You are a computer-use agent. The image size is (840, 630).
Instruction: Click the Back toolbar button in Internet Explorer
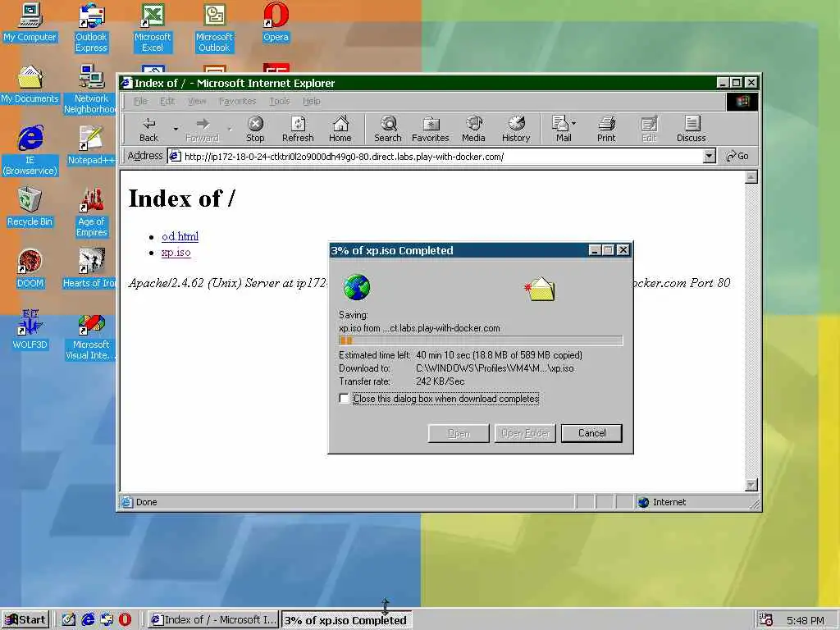149,129
